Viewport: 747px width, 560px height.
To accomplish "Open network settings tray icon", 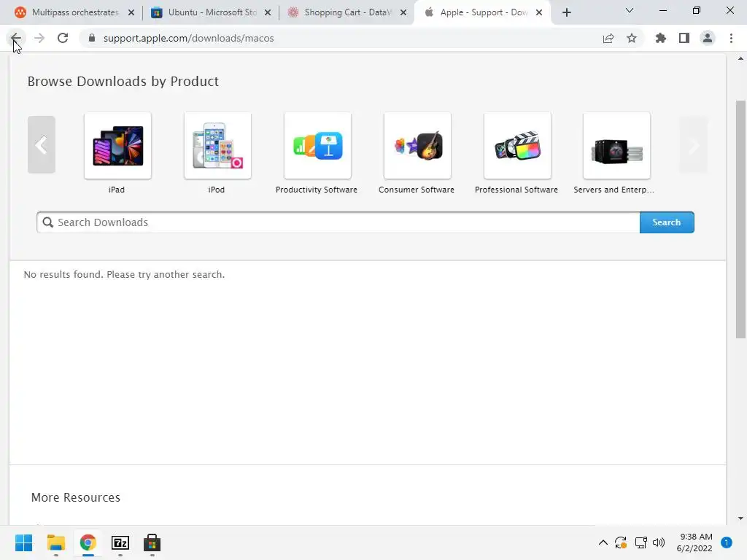I will coord(640,542).
